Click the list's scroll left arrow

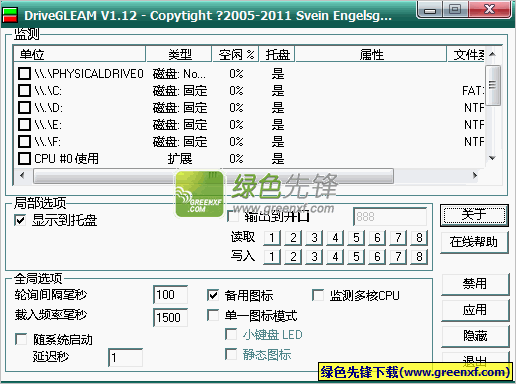(x=22, y=175)
